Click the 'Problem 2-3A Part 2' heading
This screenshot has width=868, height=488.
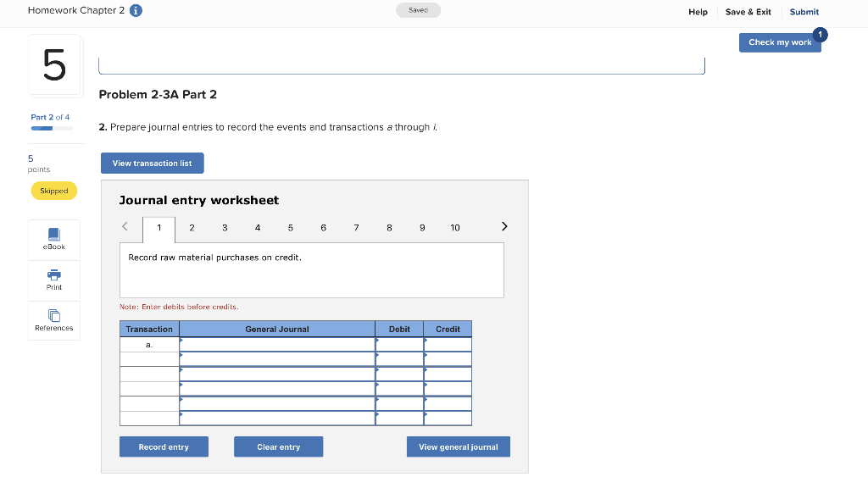point(158,95)
